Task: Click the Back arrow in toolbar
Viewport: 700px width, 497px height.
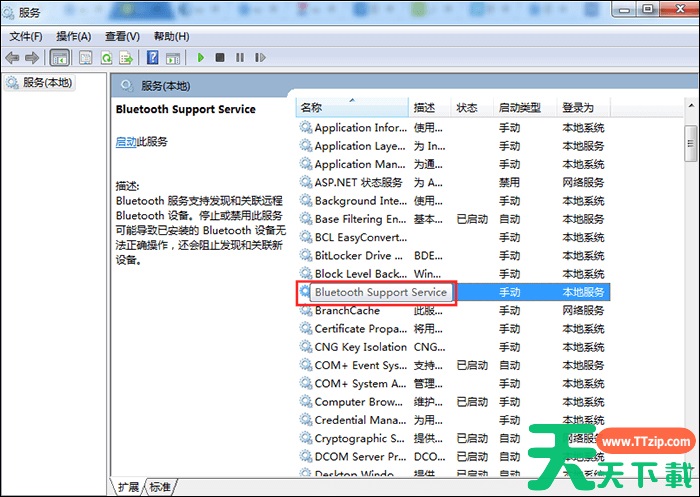Action: [13, 58]
